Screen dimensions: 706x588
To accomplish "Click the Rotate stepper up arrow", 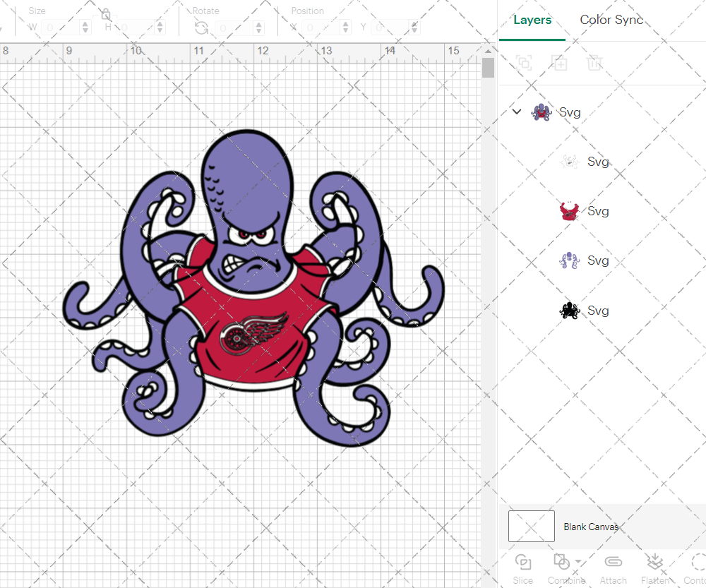I will 258,23.
